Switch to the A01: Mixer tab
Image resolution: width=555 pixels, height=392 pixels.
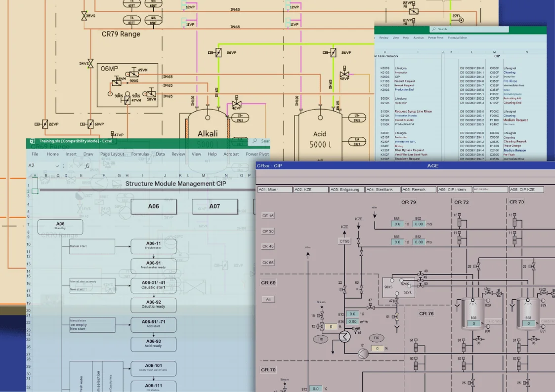(x=275, y=190)
